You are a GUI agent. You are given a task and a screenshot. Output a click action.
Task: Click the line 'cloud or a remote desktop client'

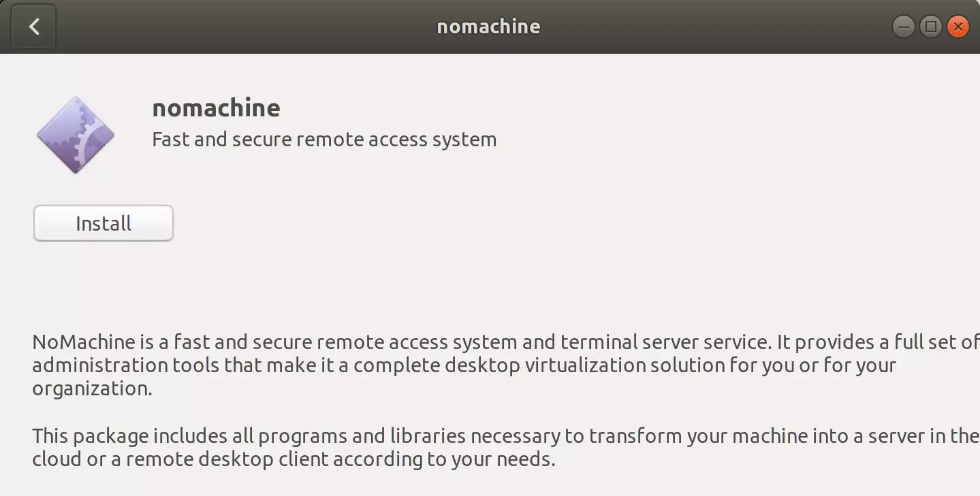tap(294, 459)
